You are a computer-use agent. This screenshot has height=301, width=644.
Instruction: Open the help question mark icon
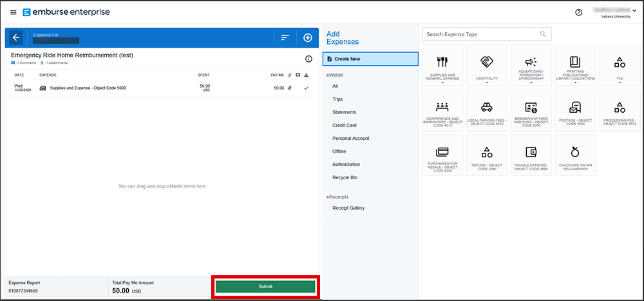pos(578,12)
